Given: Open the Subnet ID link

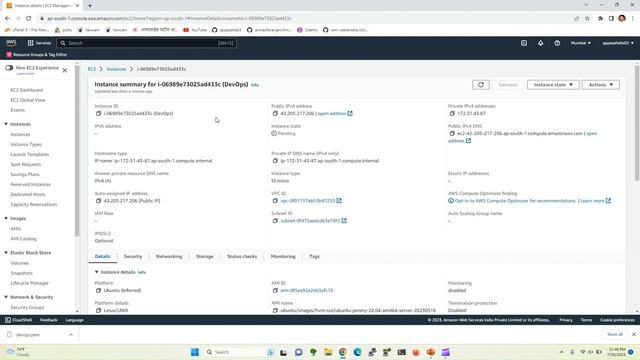Looking at the screenshot, I should [x=310, y=221].
